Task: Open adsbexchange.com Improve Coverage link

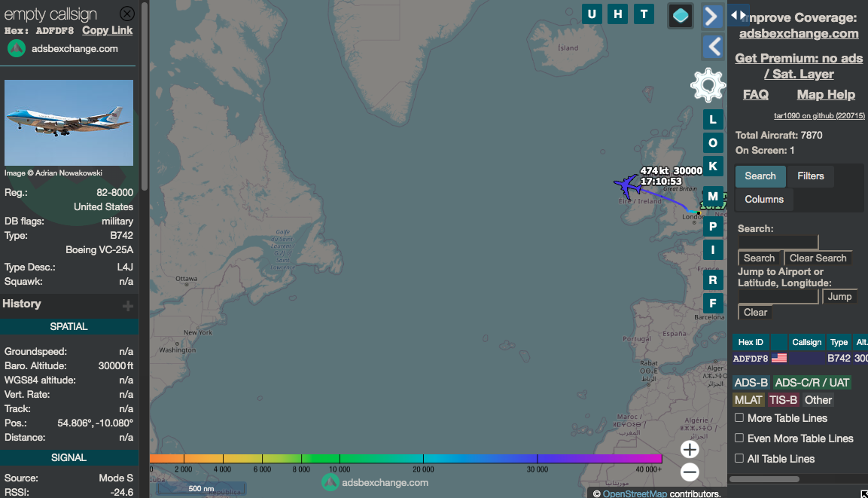Action: click(799, 33)
